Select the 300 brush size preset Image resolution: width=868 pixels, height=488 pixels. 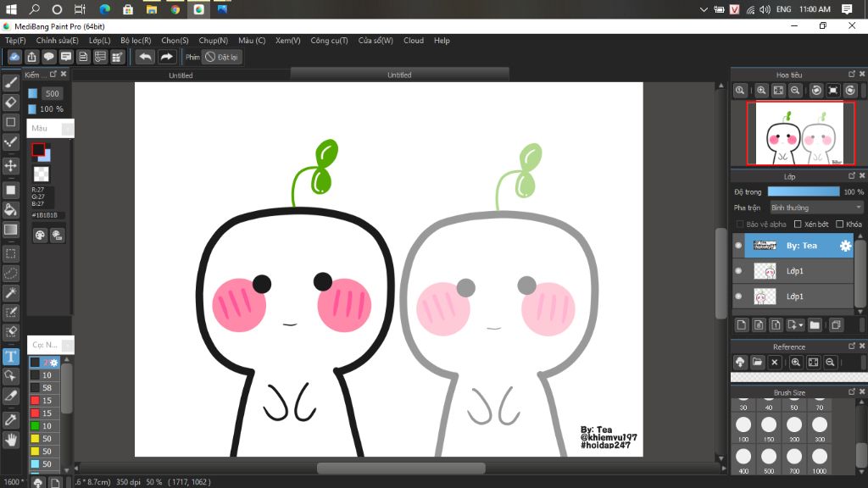point(820,429)
